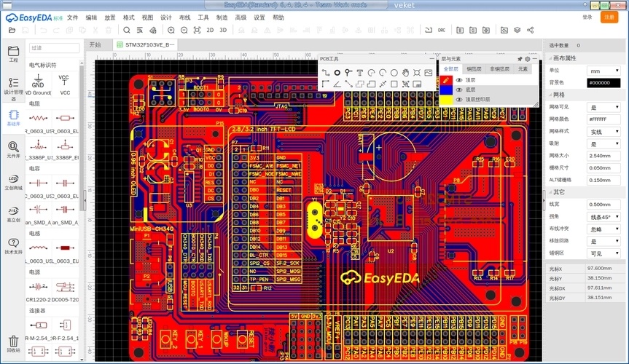The width and height of the screenshot is (629, 364).
Task: Open the 拐角 线条45° dropdown
Action: point(603,217)
